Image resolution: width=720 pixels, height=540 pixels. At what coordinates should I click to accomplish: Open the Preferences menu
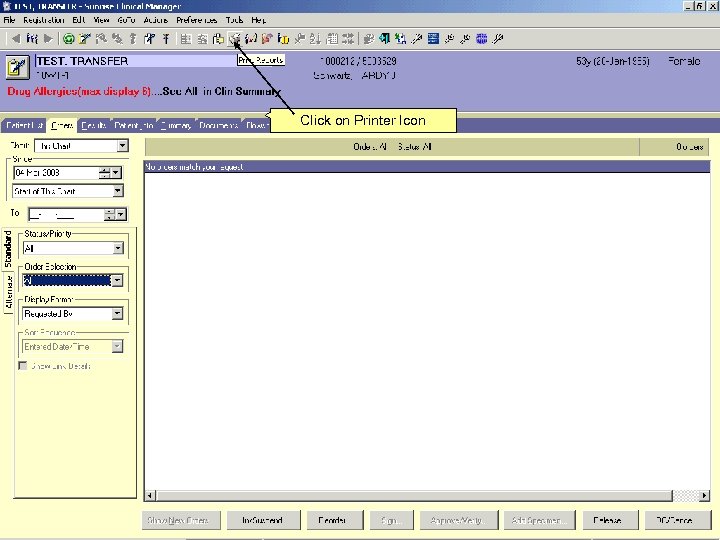pos(197,20)
